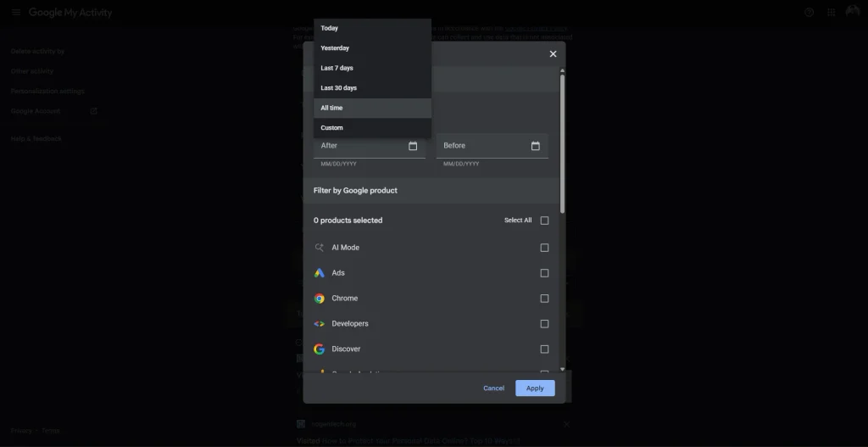Open Google Account link in the sidebar
Viewport: 868px width, 447px height.
pyautogui.click(x=36, y=111)
